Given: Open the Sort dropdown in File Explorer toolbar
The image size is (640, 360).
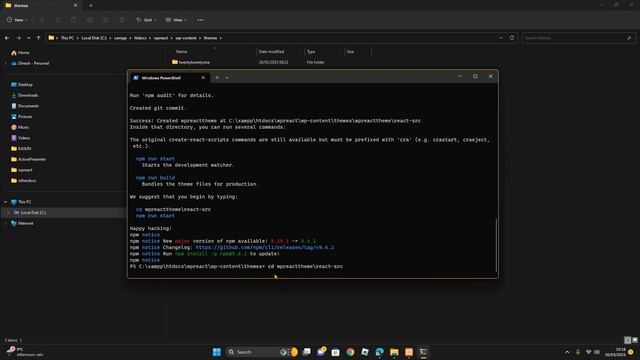Looking at the screenshot, I should coord(146,20).
